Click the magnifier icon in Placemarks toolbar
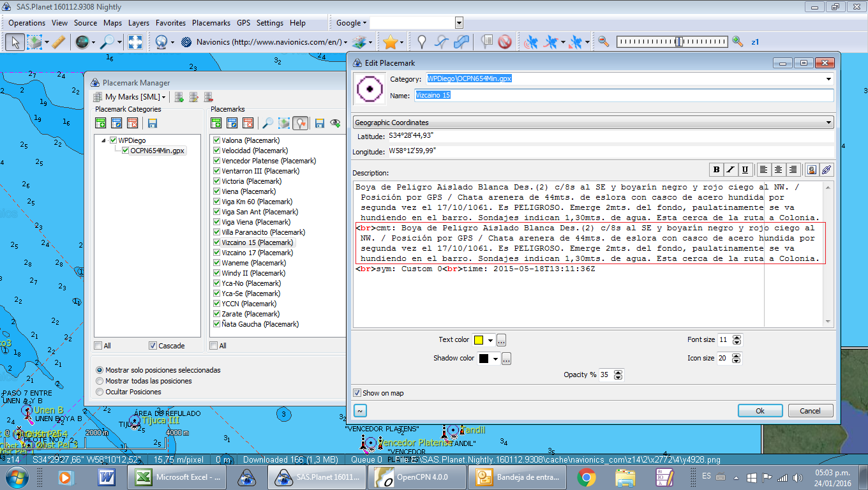 pos(268,123)
